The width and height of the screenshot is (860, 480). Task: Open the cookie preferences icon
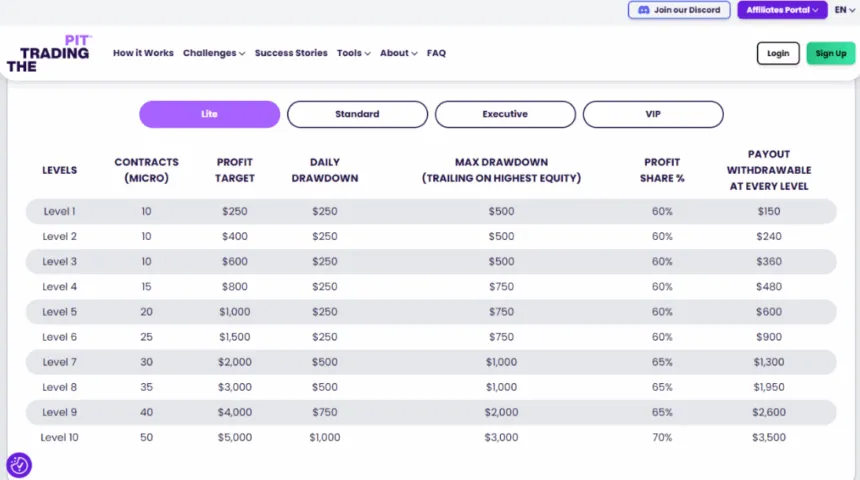point(19,465)
